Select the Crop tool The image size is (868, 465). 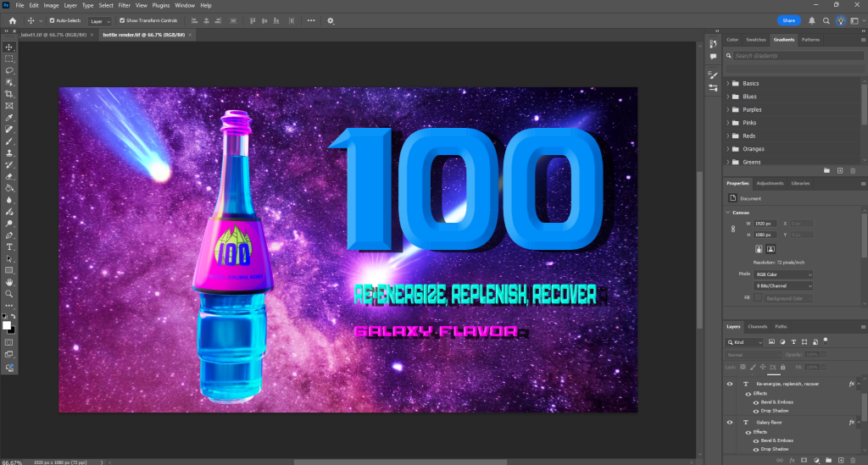coord(9,94)
